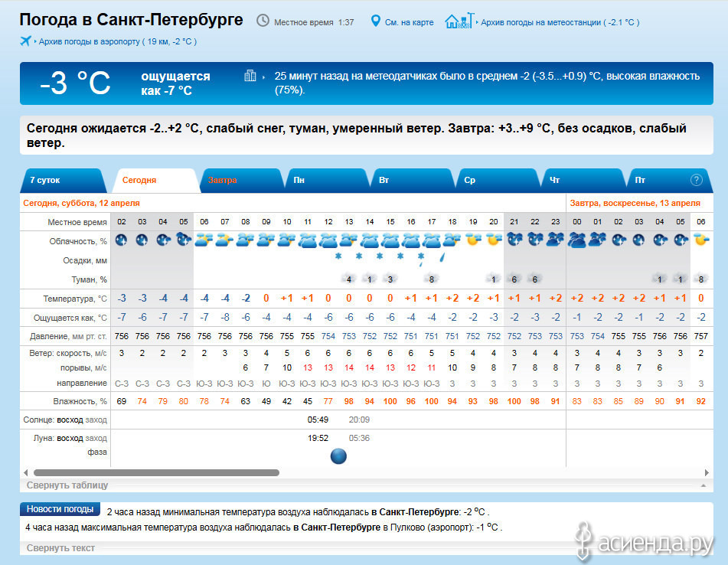728x565 pixels.
Task: Click the cloudiness icon for hour 12
Action: pos(328,240)
